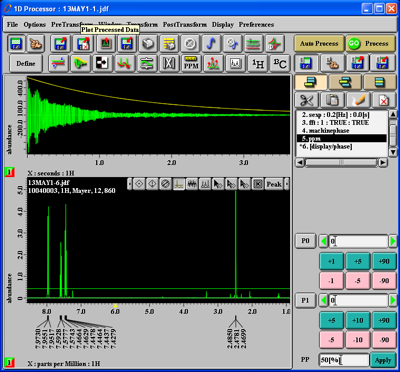Open the Options menu
This screenshot has height=372, width=400.
pos(34,25)
